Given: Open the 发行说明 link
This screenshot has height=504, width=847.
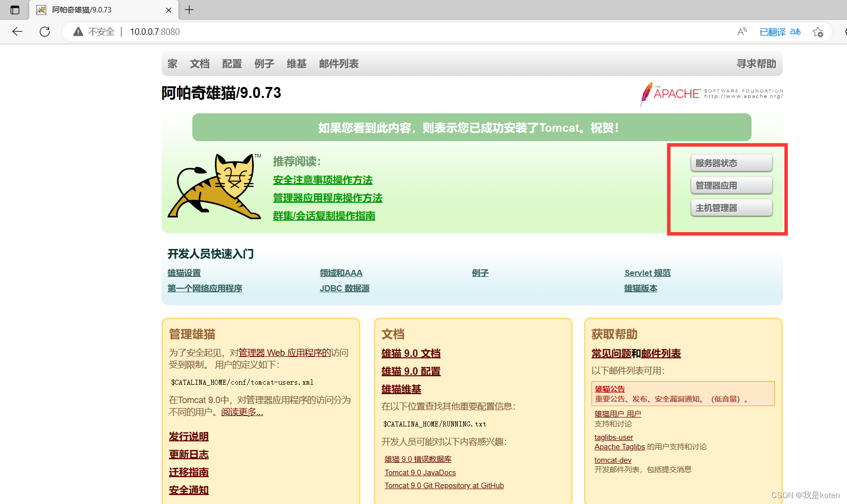Looking at the screenshot, I should (x=189, y=436).
